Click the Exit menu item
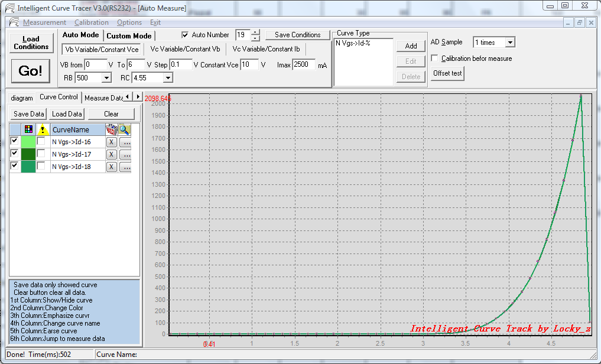This screenshot has width=601, height=364. [x=155, y=22]
